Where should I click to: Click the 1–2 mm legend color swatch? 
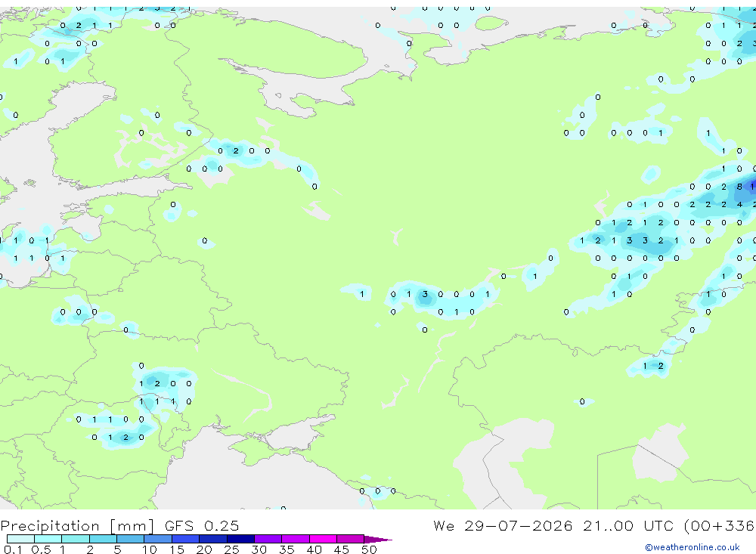click(76, 539)
